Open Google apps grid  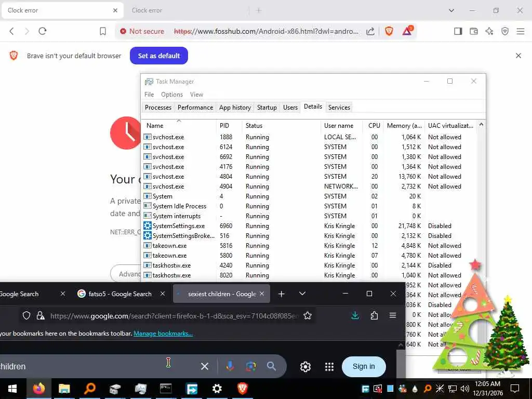pyautogui.click(x=329, y=367)
